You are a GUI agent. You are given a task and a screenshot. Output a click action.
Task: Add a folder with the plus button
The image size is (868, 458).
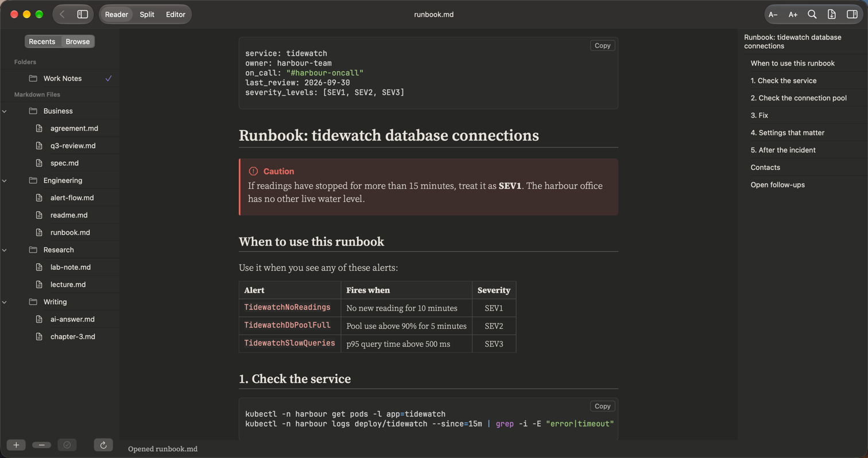pos(16,445)
